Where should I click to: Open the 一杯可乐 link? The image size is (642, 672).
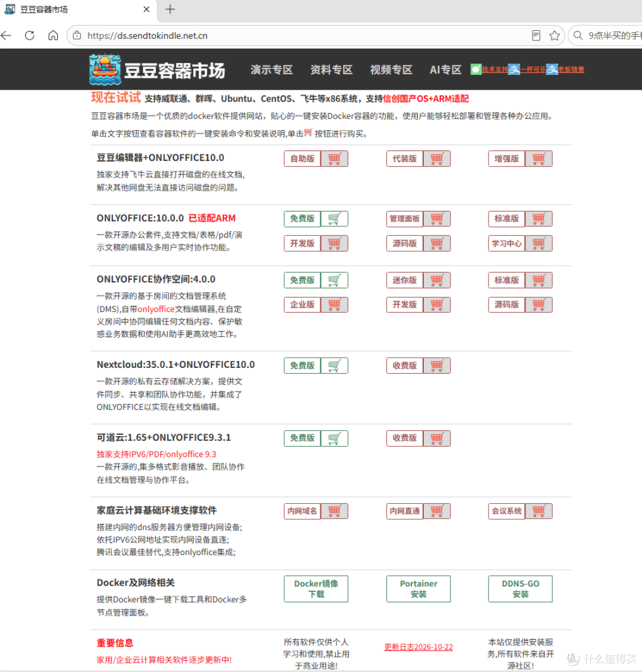(x=533, y=70)
